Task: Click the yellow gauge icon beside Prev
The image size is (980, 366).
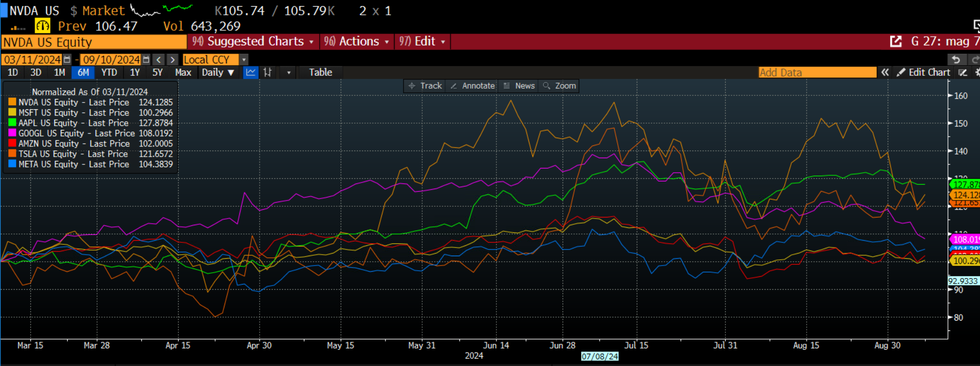Action: [x=42, y=26]
